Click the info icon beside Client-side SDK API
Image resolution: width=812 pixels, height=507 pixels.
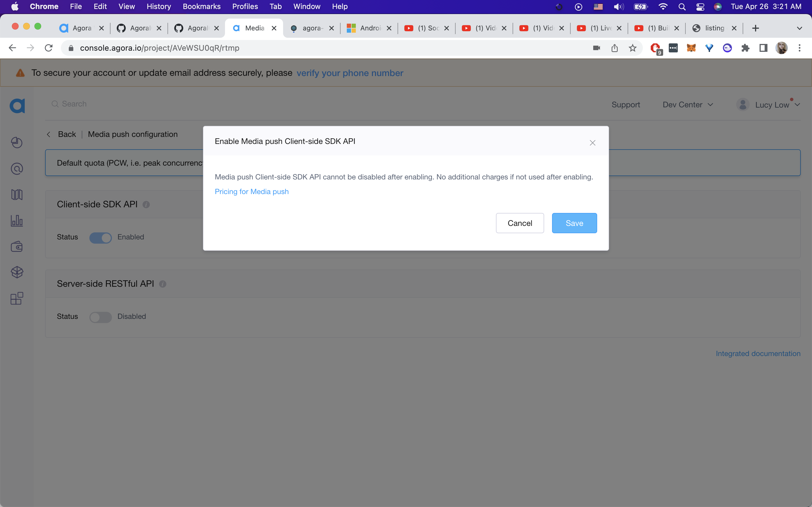pos(146,204)
